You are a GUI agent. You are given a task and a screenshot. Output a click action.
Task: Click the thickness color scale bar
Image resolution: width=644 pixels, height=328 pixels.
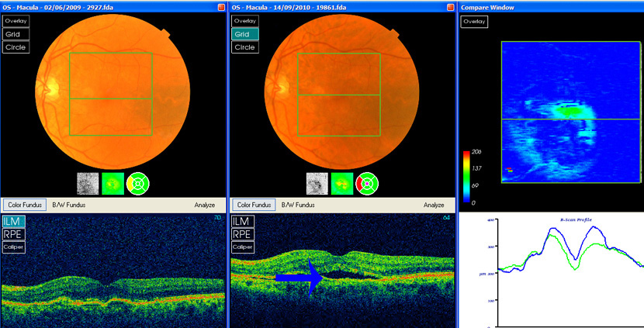click(466, 178)
